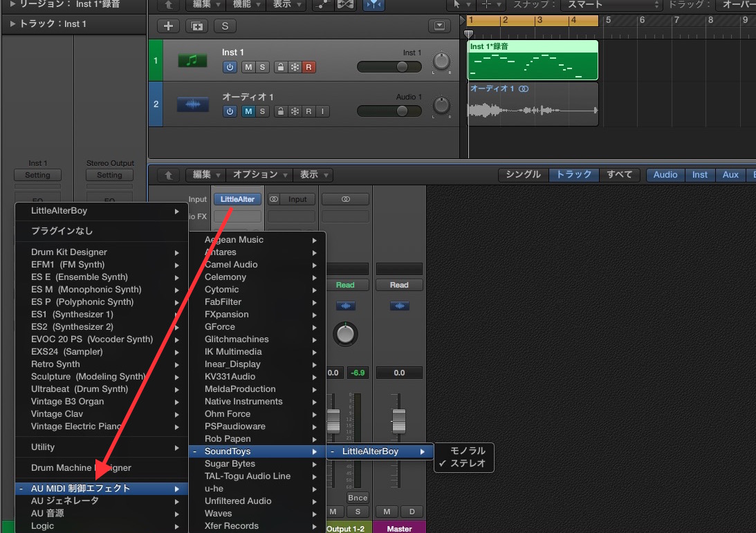Click the Master channel volume fader
This screenshot has width=756, height=533.
(398, 421)
